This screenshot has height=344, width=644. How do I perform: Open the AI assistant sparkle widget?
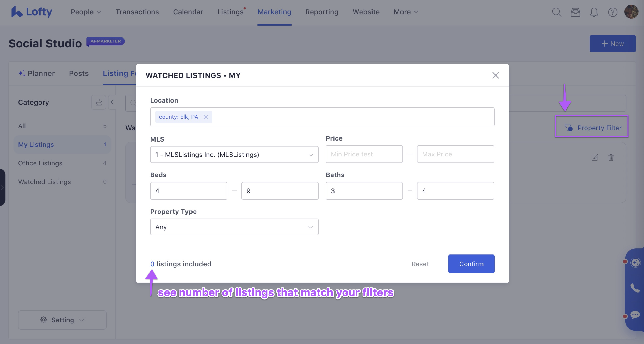click(x=635, y=263)
